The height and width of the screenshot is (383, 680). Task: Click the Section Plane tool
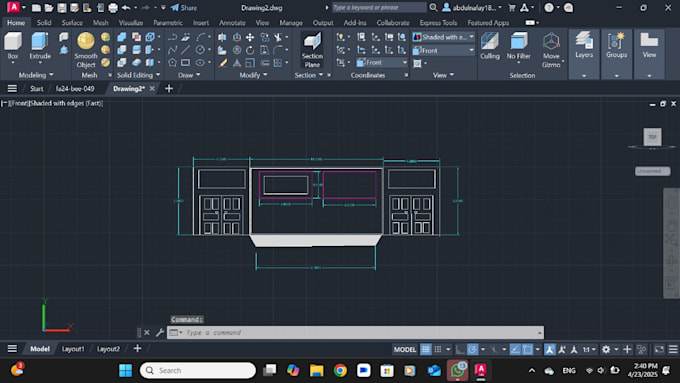pyautogui.click(x=312, y=50)
